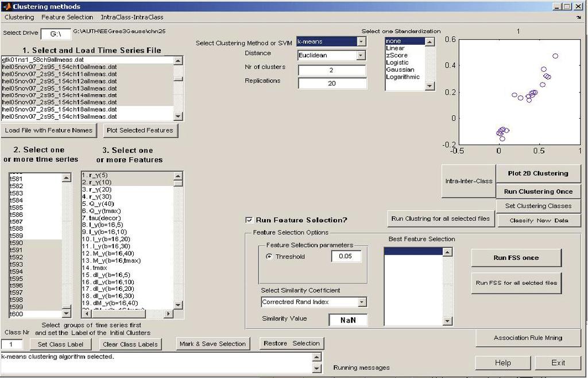Select none standardization option
588x378 pixels.
[x=405, y=41]
